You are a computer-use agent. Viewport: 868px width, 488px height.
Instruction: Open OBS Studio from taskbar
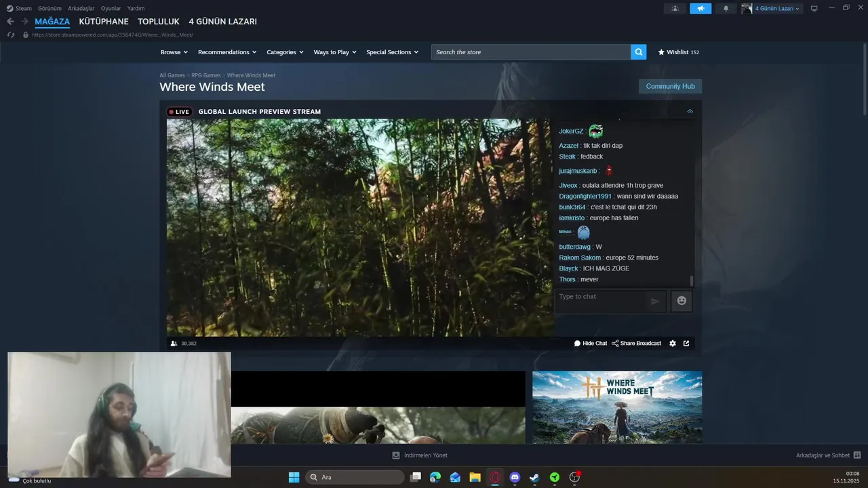[574, 477]
